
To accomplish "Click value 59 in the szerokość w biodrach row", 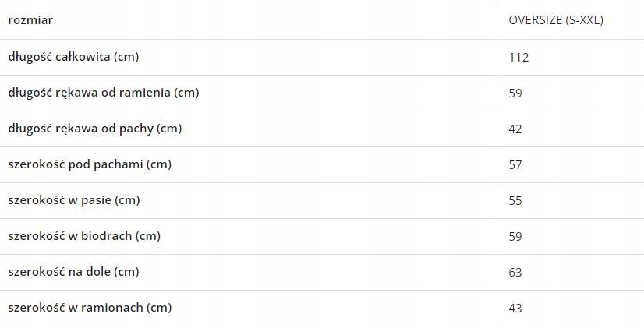I will (x=515, y=236).
